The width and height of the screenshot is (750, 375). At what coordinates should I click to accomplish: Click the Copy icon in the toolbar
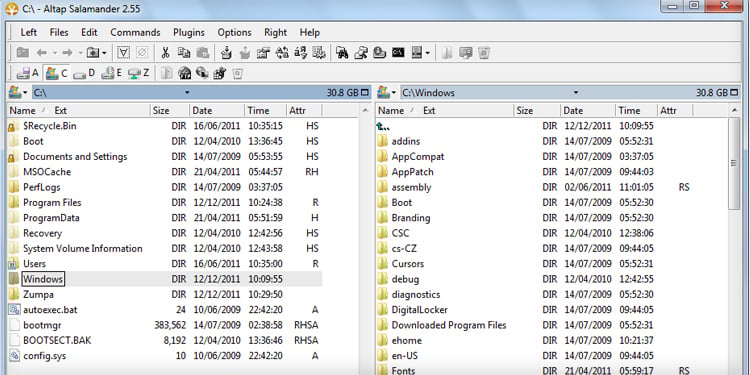click(184, 53)
